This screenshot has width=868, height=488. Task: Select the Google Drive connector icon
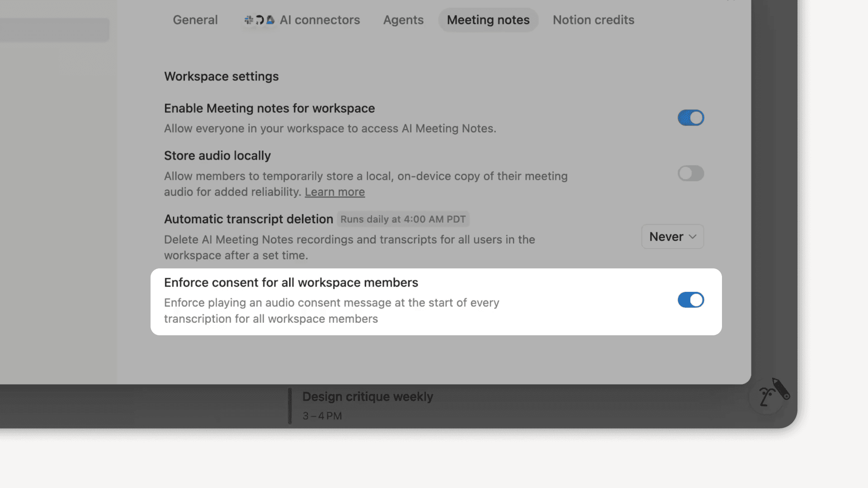[x=270, y=20]
